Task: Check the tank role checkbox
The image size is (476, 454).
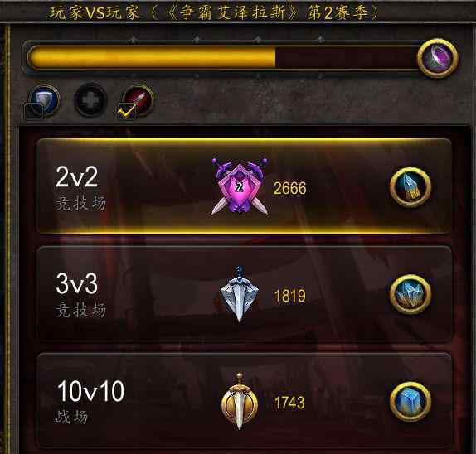Action: coord(33,111)
